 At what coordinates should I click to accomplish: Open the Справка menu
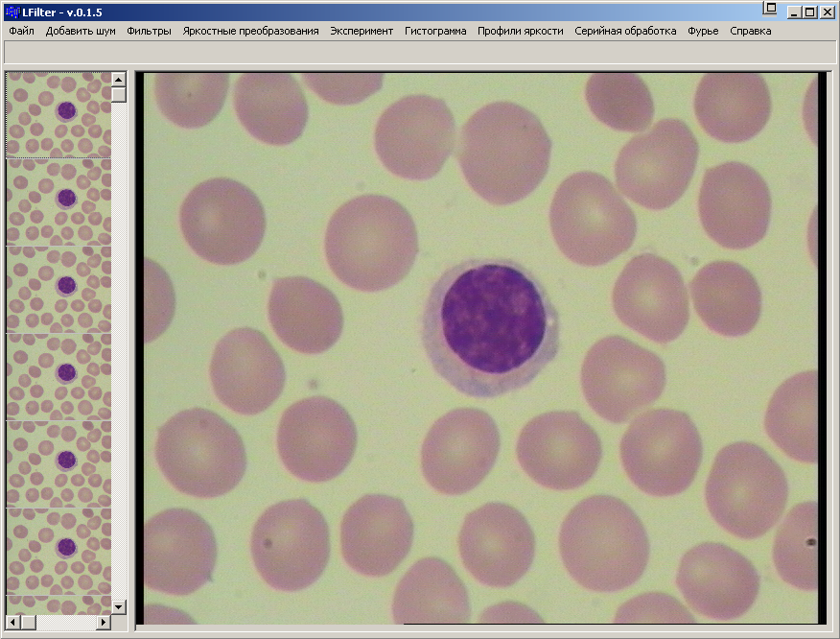pos(751,31)
